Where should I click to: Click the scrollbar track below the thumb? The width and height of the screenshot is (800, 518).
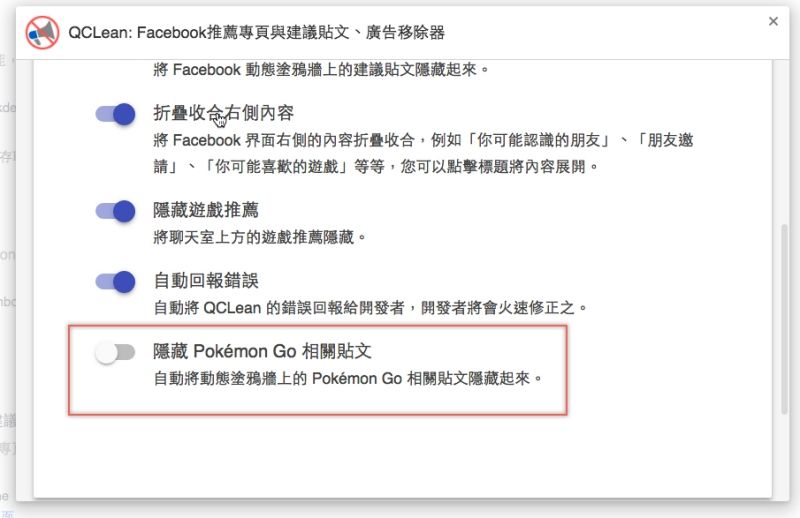tap(784, 456)
